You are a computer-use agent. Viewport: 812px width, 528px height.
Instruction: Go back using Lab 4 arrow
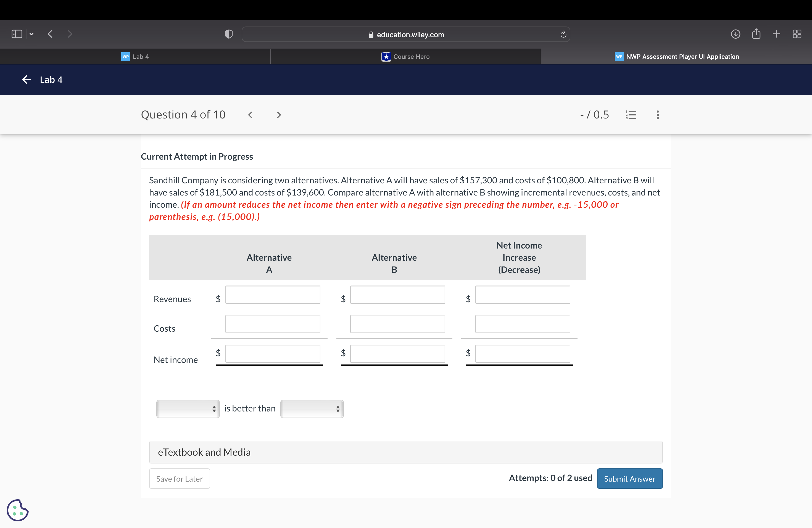tap(27, 80)
